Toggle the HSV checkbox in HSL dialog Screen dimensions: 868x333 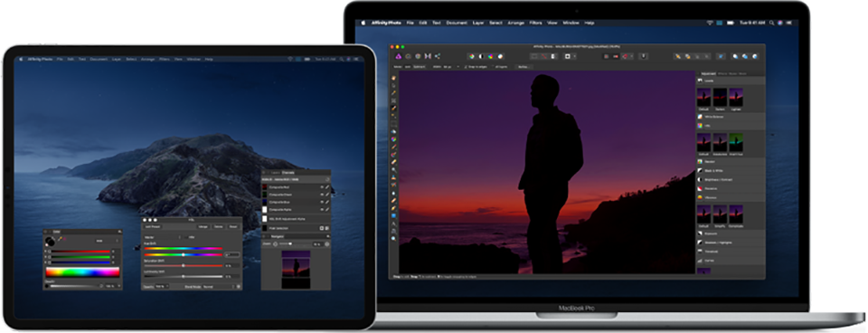(186, 237)
